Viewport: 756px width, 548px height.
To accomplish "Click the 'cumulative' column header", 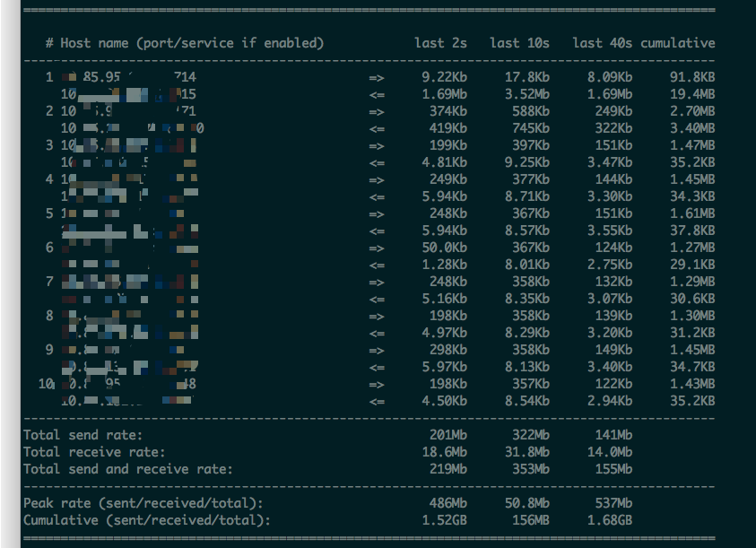I will tap(677, 43).
